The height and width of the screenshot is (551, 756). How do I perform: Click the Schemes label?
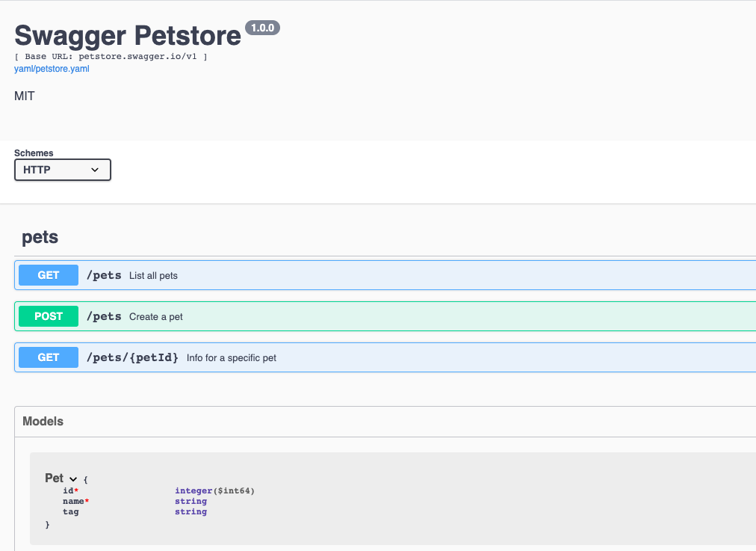coord(34,153)
